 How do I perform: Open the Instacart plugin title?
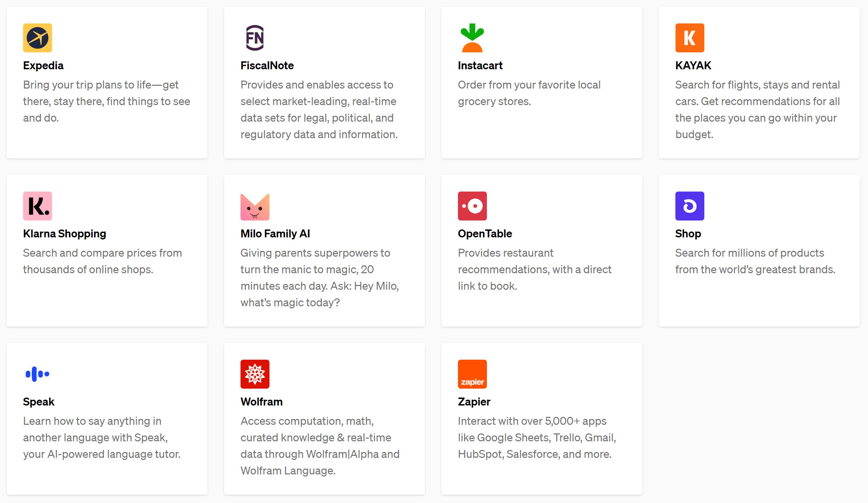point(480,65)
